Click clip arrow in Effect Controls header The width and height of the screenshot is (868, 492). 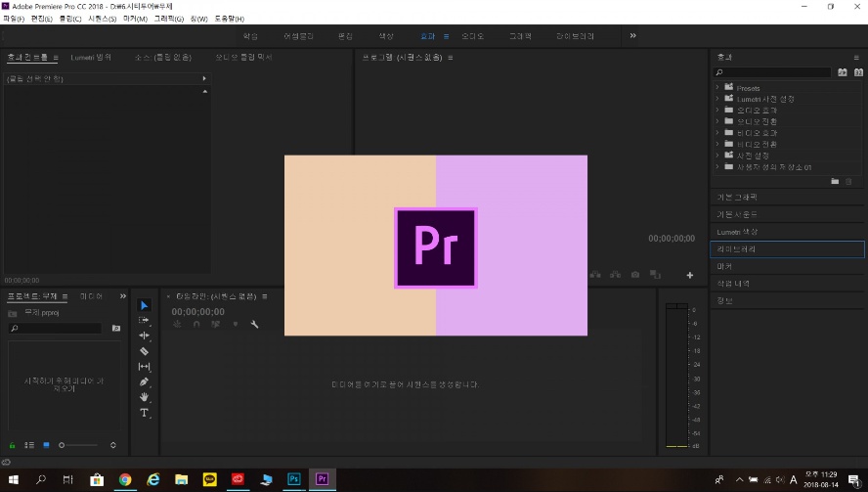(204, 78)
